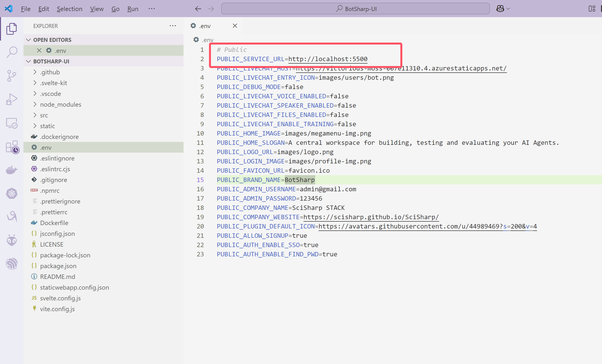The height and width of the screenshot is (364, 602).
Task: Open the Run menu
Action: [133, 9]
